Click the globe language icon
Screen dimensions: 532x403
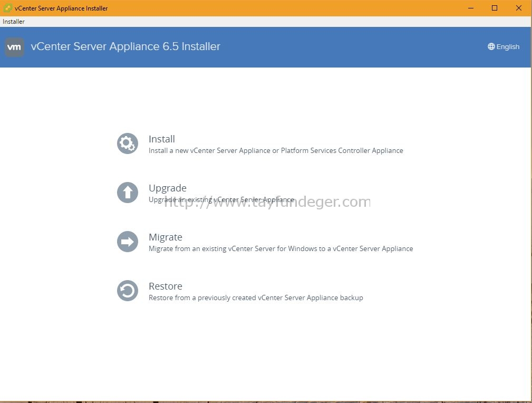(x=491, y=46)
